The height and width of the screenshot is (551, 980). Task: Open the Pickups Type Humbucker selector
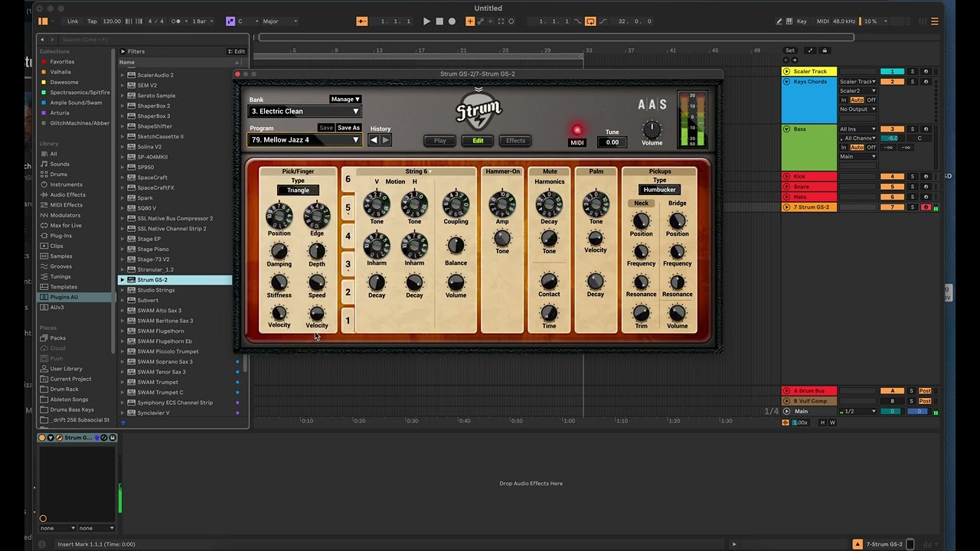[659, 190]
